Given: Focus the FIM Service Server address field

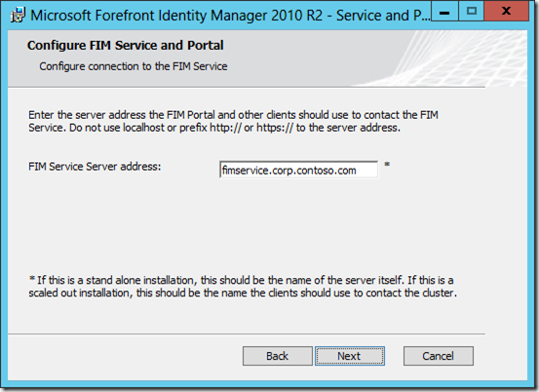Looking at the screenshot, I should click(x=298, y=170).
